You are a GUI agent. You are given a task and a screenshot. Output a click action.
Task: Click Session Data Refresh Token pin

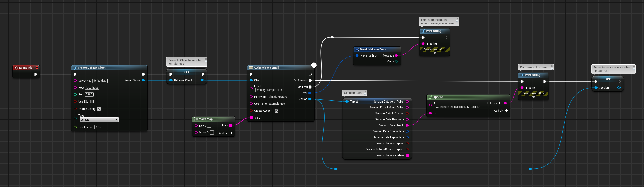[x=407, y=108]
